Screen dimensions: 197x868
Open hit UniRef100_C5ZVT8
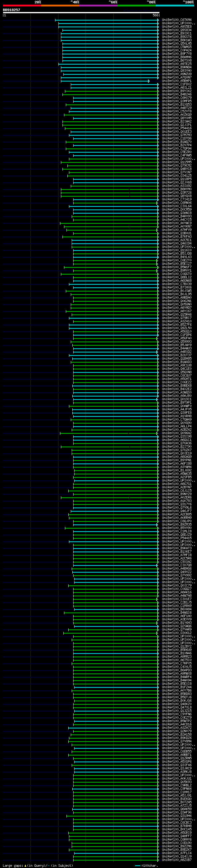point(177,111)
